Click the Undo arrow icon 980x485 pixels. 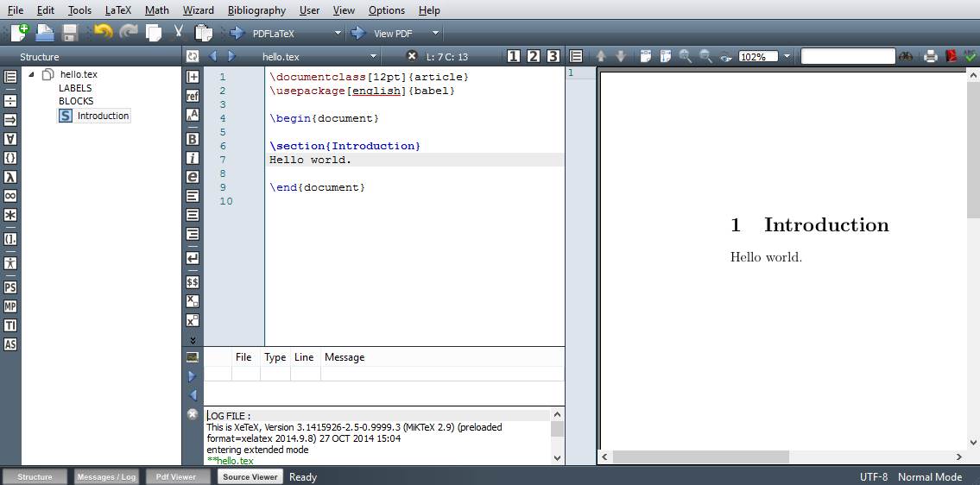pyautogui.click(x=104, y=33)
